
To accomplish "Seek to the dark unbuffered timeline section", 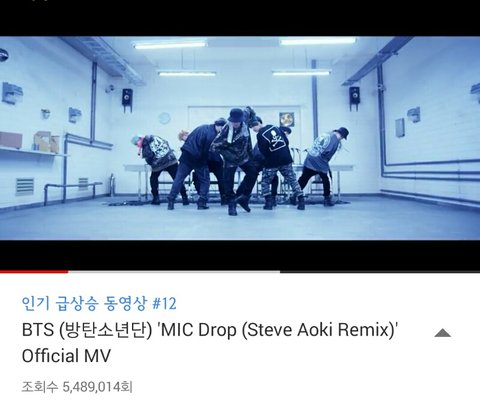I will pos(380,272).
